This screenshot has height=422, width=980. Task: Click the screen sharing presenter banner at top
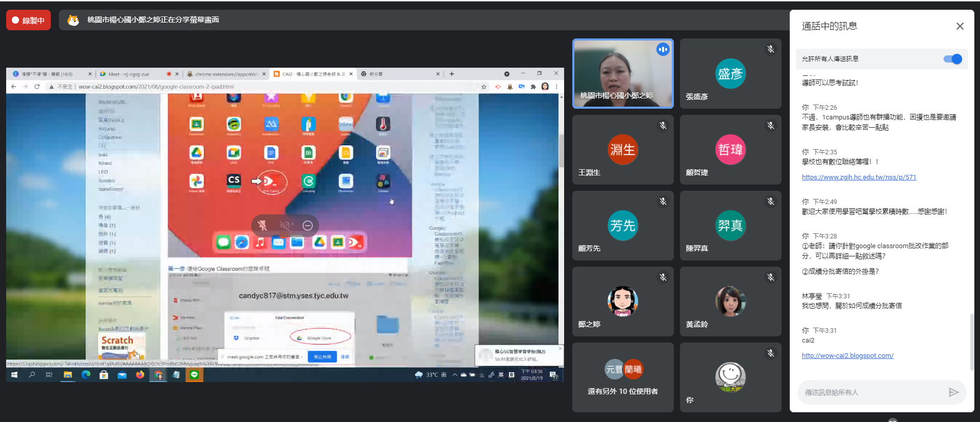coord(153,20)
